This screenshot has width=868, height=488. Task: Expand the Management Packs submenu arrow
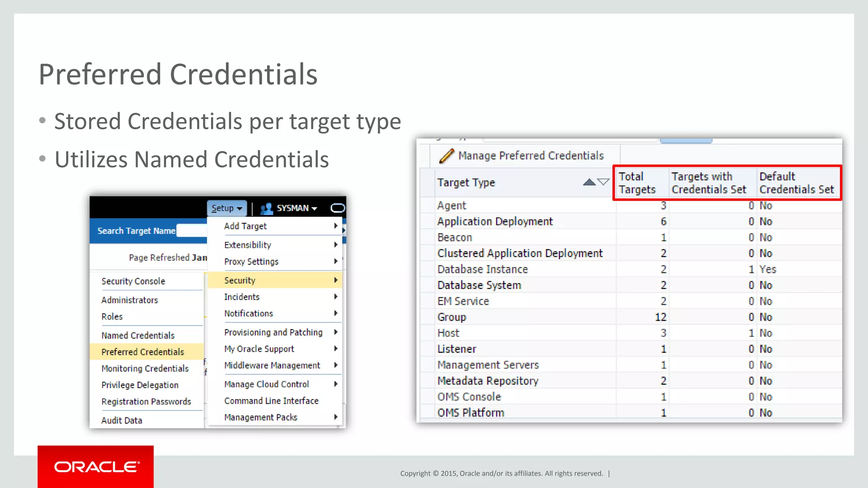click(x=336, y=417)
